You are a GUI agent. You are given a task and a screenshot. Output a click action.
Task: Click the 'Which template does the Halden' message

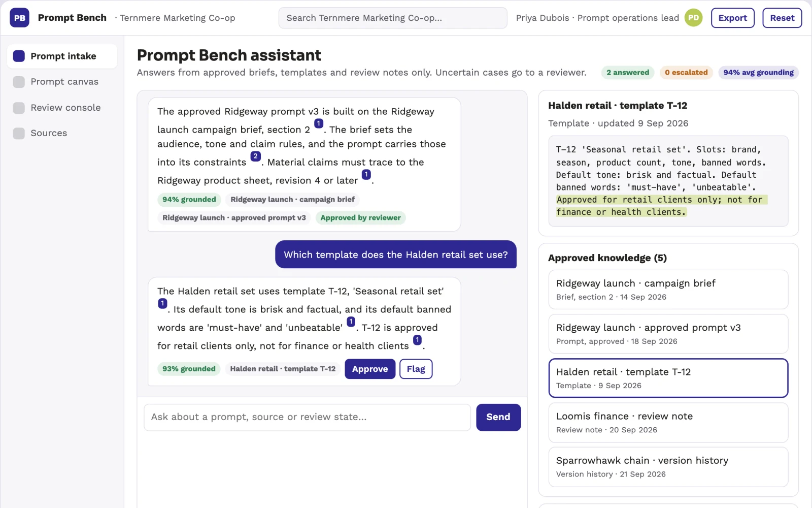pos(396,255)
